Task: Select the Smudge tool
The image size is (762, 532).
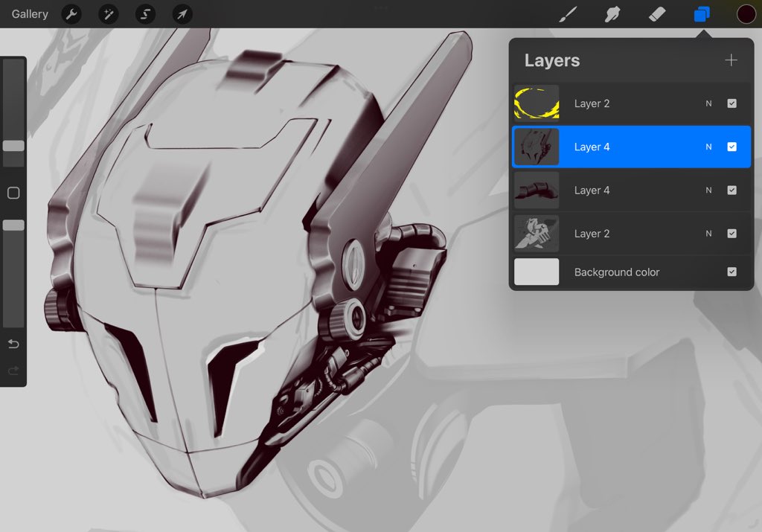Action: [612, 14]
